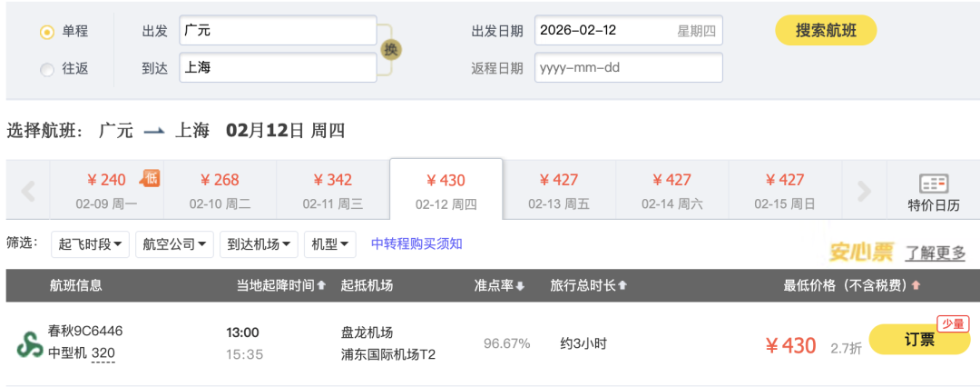The width and height of the screenshot is (980, 387).
Task: Open the 了解更多 link
Action: 935,253
